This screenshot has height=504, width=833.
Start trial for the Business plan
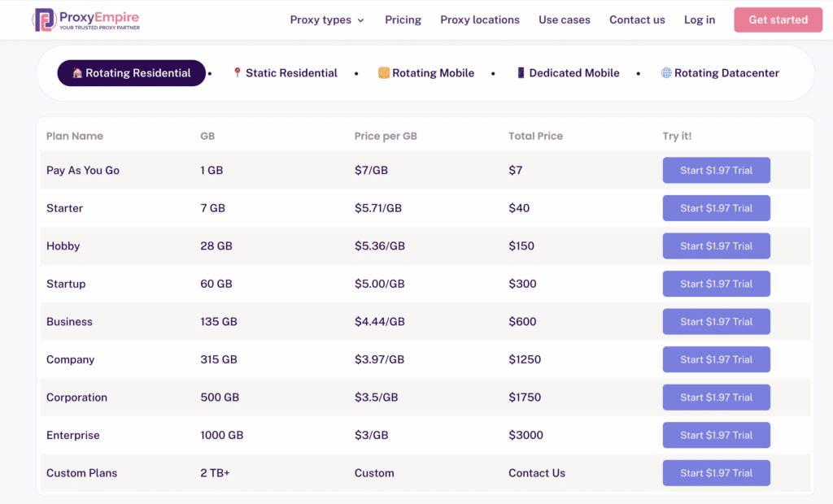pos(716,322)
